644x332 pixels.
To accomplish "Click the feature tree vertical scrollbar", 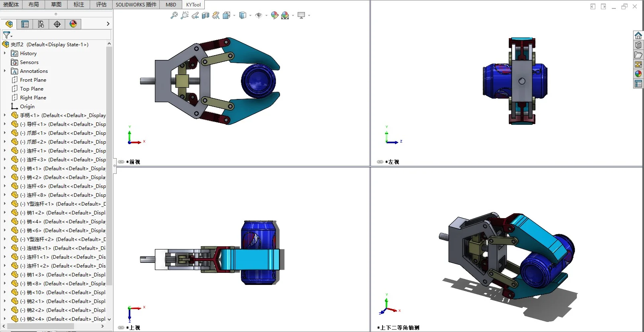I will tap(109, 165).
